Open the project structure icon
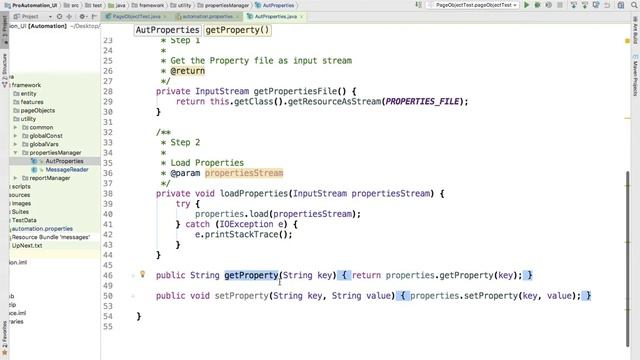Viewport: 640px width, 360px height. pyautogui.click(x=621, y=5)
